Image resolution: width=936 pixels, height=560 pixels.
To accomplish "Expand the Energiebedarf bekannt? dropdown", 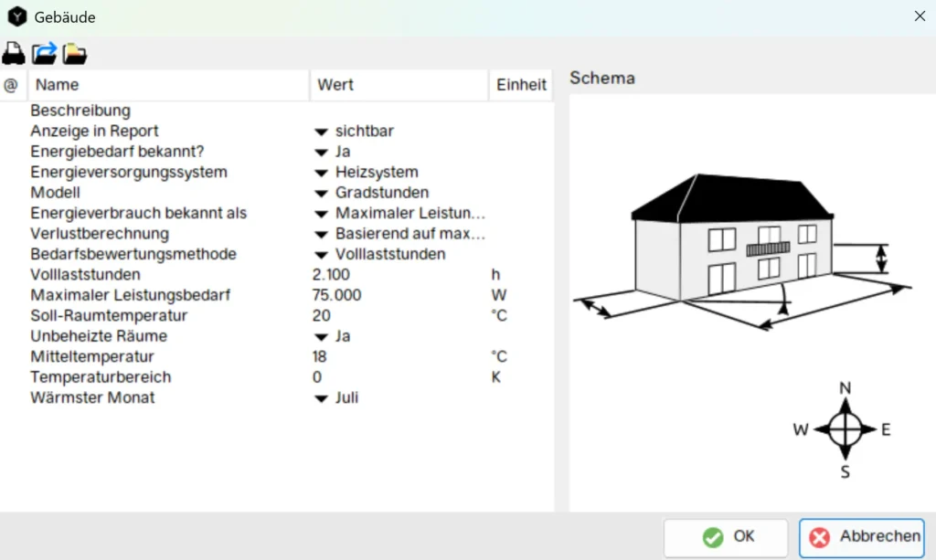I will click(x=321, y=152).
